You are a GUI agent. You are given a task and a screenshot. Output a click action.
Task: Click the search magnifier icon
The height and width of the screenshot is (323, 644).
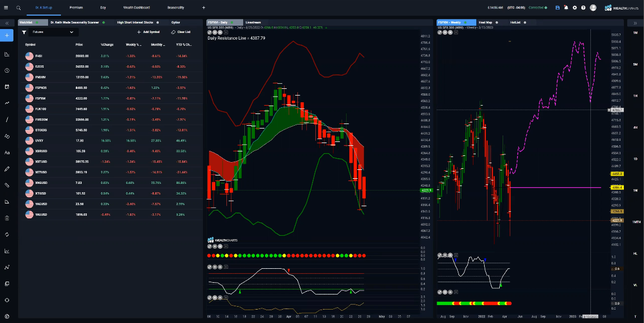coord(18,7)
